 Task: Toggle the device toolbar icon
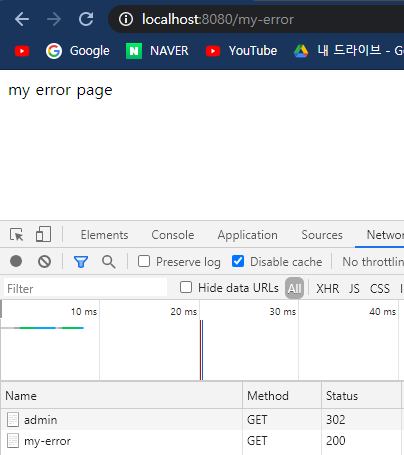[43, 234]
